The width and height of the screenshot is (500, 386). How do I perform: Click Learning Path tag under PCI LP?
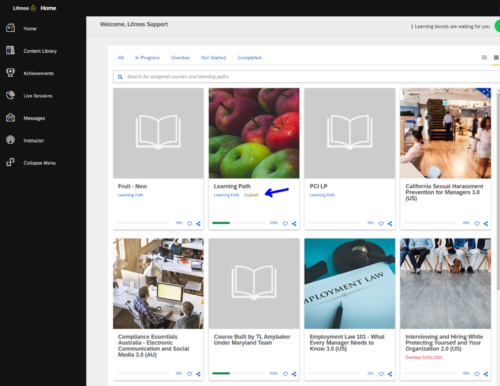pyautogui.click(x=322, y=195)
